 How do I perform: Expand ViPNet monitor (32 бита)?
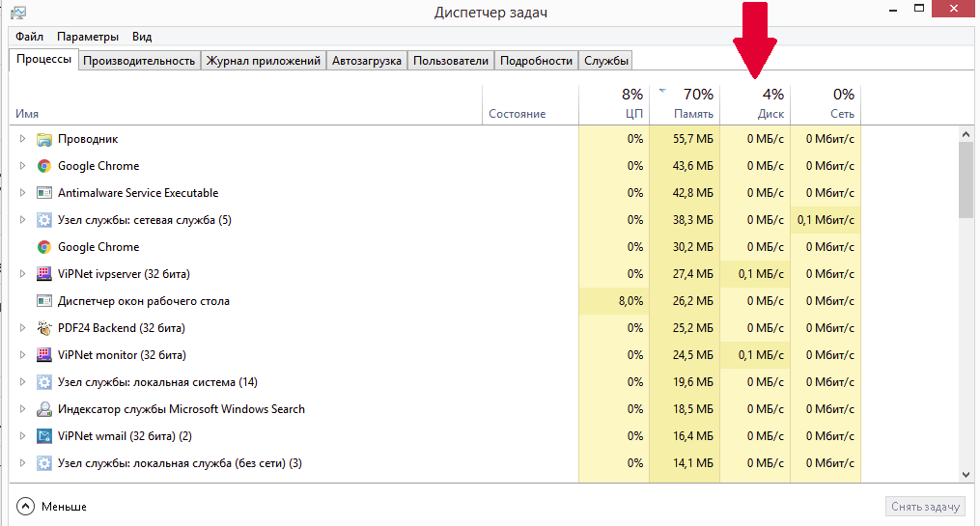[x=22, y=355]
